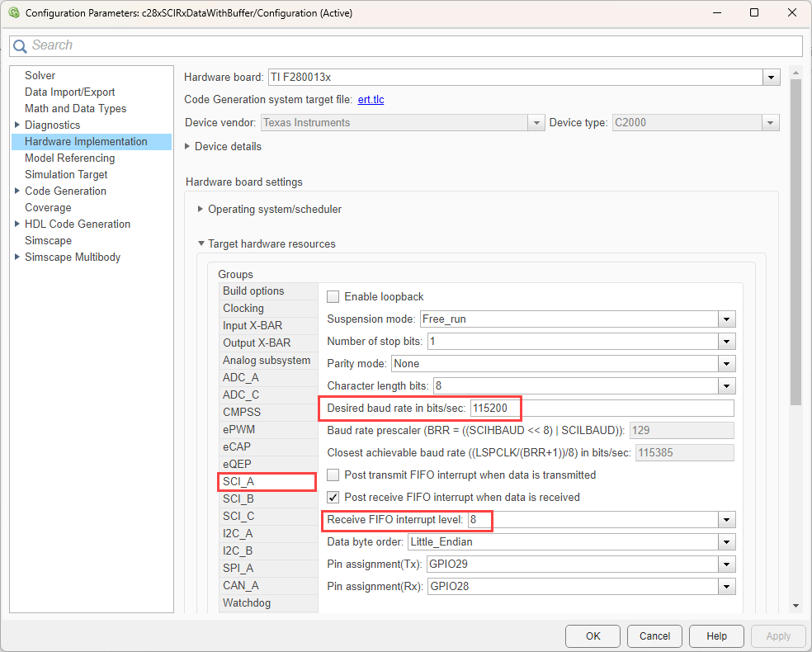Click the search magnifier icon

[21, 45]
